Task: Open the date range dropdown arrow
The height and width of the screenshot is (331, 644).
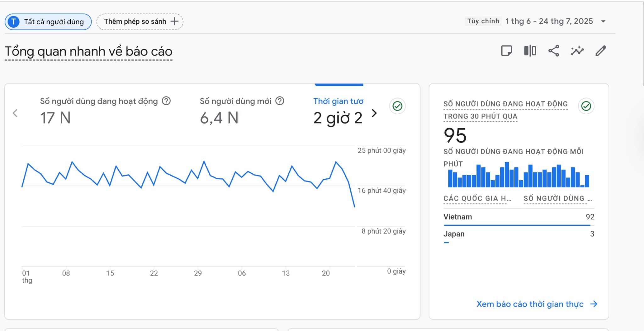Action: (x=603, y=21)
